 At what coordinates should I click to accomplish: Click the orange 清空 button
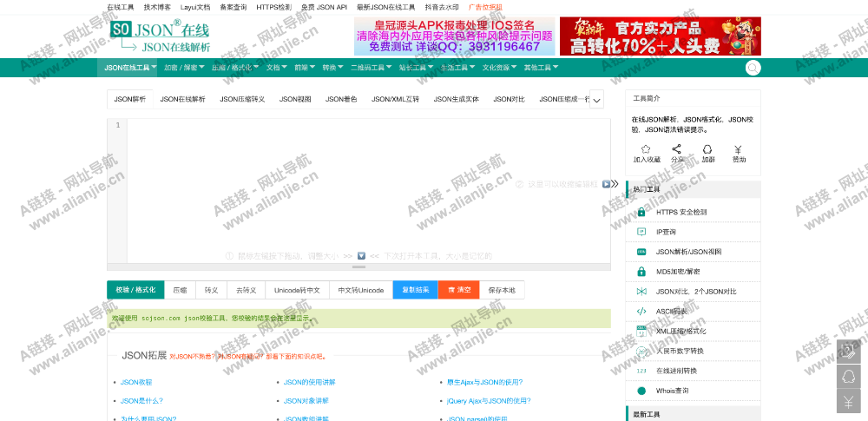coord(459,290)
